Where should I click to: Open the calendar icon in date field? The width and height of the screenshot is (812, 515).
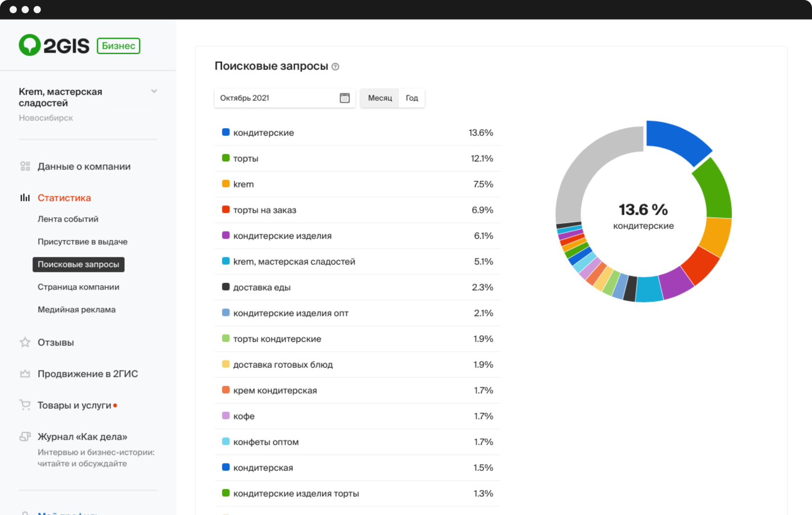[345, 98]
